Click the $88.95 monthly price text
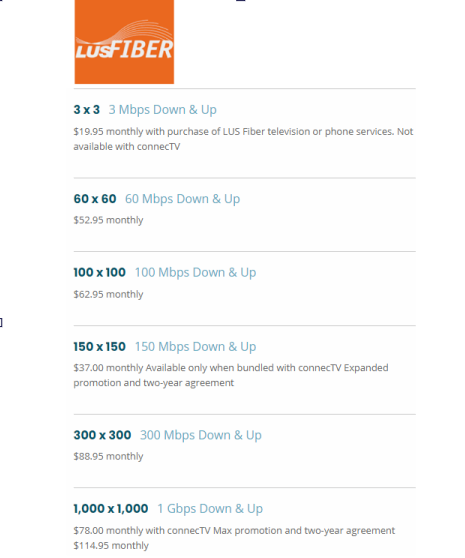Screen dimensions: 465x558 [108, 457]
